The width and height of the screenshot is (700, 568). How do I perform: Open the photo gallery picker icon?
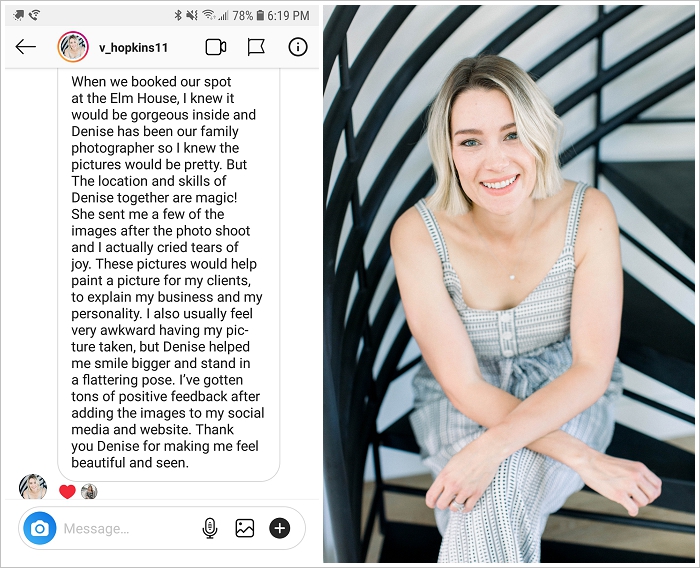coord(245,528)
